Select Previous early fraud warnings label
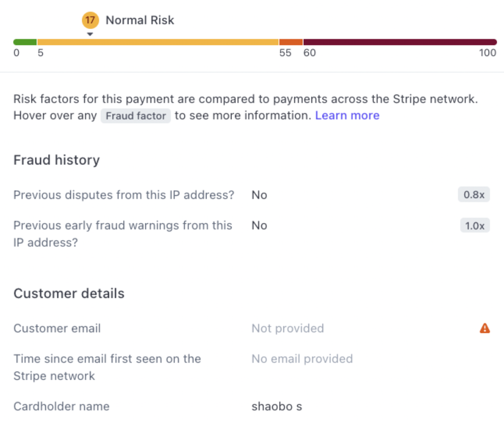 [123, 234]
